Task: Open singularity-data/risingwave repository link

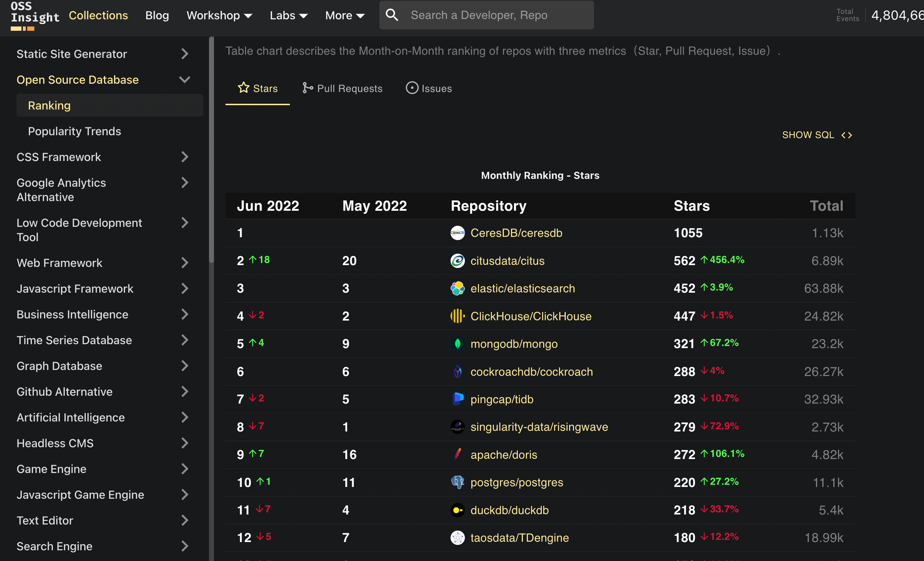Action: 539,427
